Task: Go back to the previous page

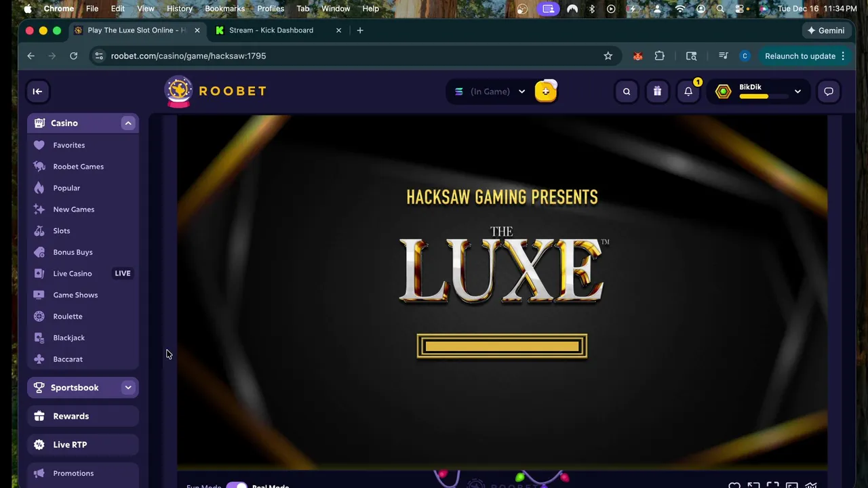Action: click(x=31, y=56)
